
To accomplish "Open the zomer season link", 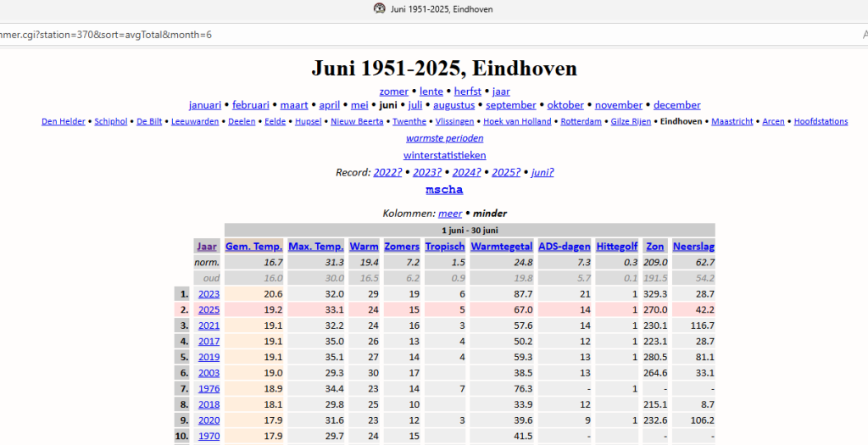I will point(393,92).
